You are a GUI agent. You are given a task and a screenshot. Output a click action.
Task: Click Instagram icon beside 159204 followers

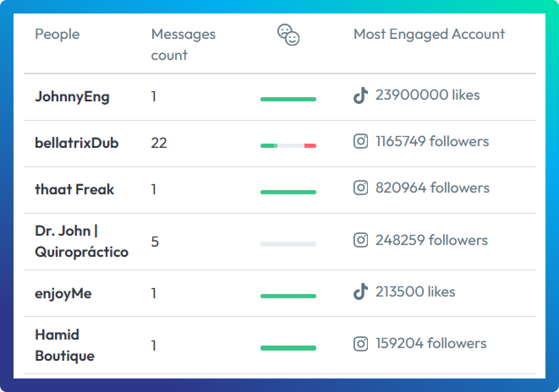coord(360,344)
